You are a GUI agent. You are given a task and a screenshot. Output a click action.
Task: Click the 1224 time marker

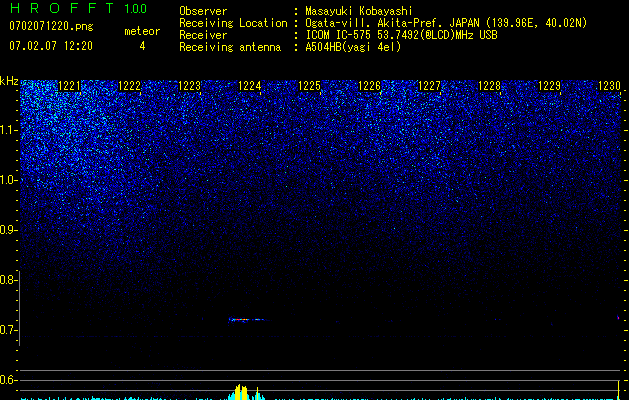[250, 86]
